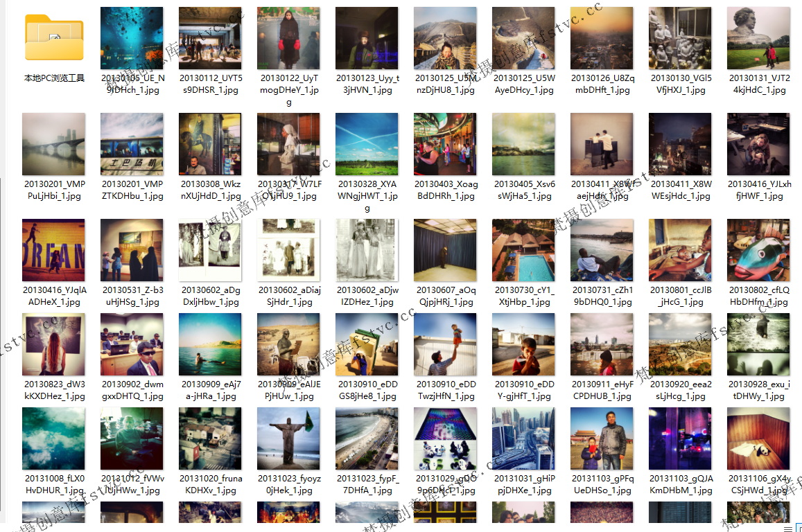Select thumbnail 20130823_dW3kKXDHez_1.jpg
The image size is (802, 532).
pos(53,344)
